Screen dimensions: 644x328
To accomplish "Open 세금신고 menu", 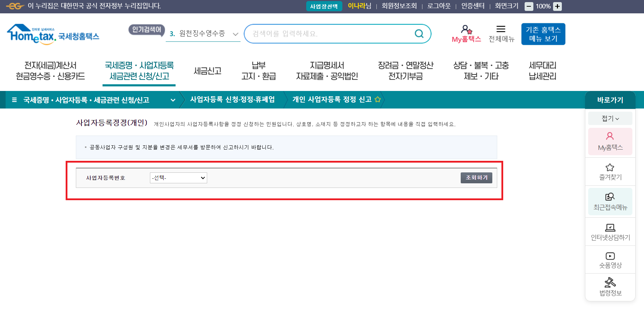I will [208, 71].
